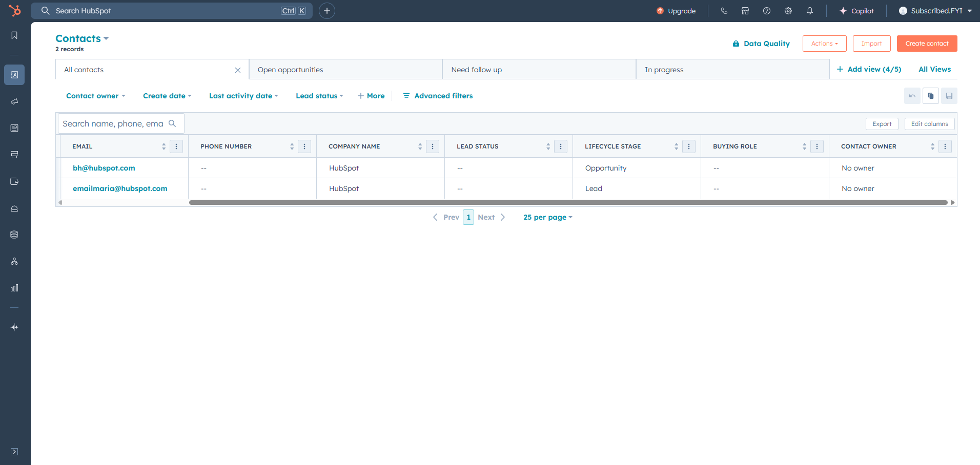The image size is (980, 465).
Task: Open the Help question mark icon
Action: click(x=767, y=11)
